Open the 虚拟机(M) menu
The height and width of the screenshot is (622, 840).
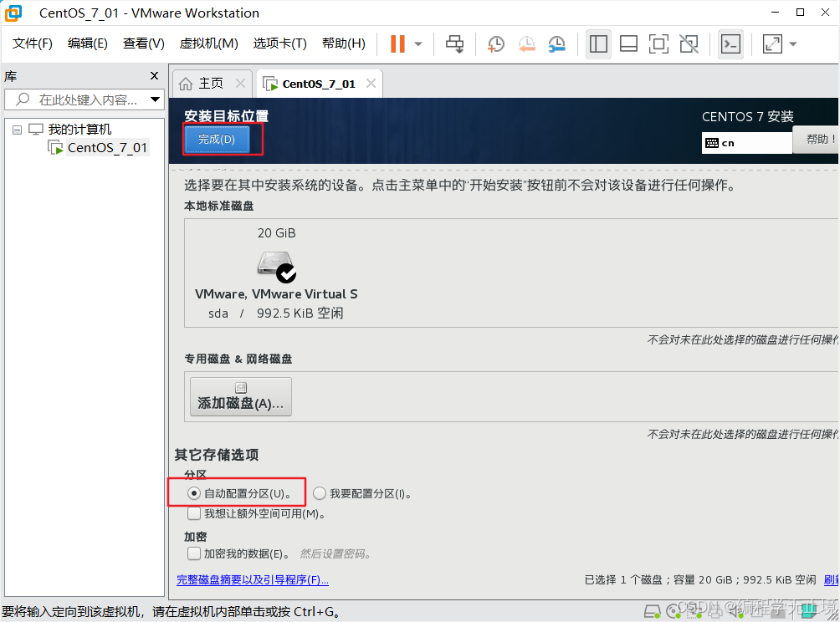click(x=208, y=43)
